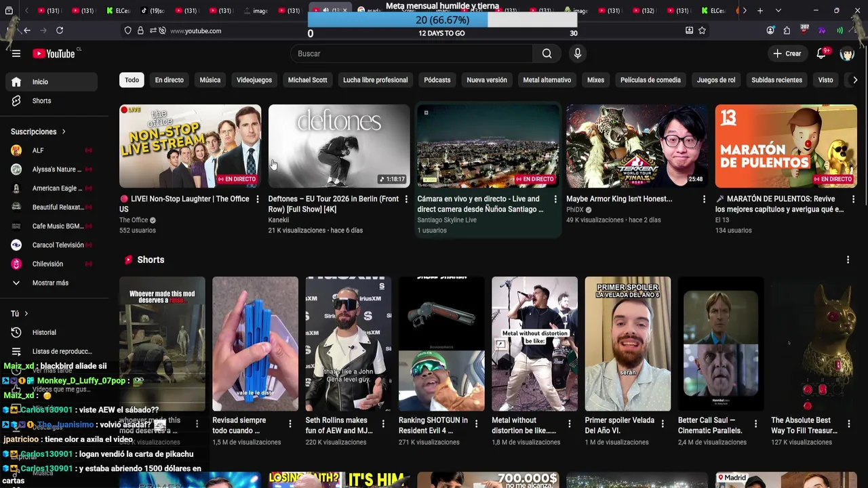Select the Michael Scott filter chip
The image size is (868, 488).
[x=307, y=80]
